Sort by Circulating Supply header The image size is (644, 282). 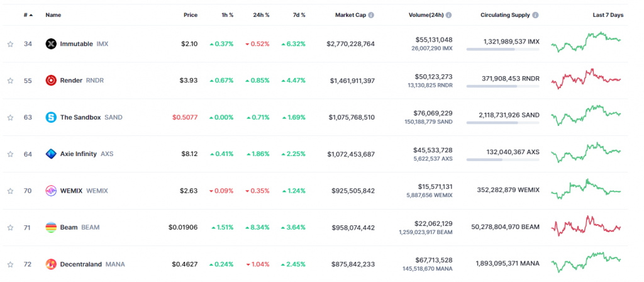tap(505, 15)
